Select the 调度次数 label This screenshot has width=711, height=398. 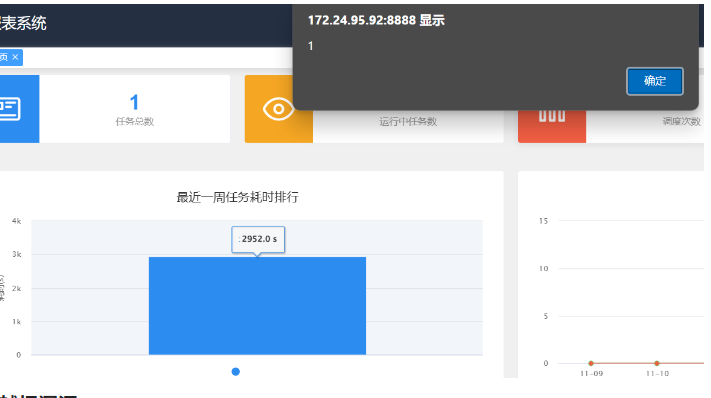(682, 121)
